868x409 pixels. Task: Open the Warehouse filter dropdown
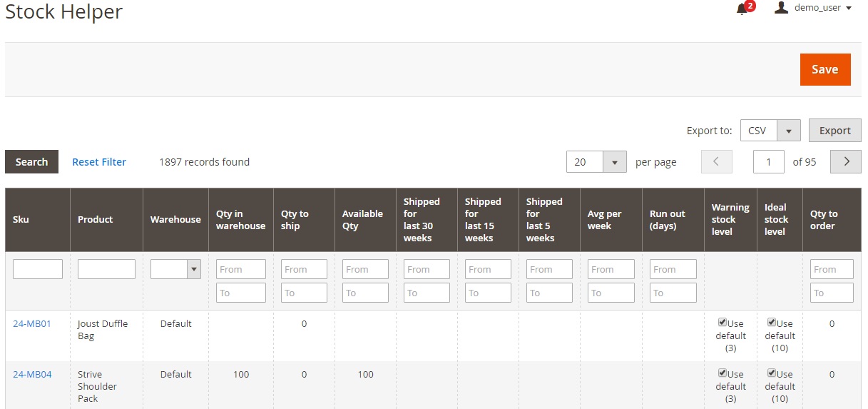[175, 269]
